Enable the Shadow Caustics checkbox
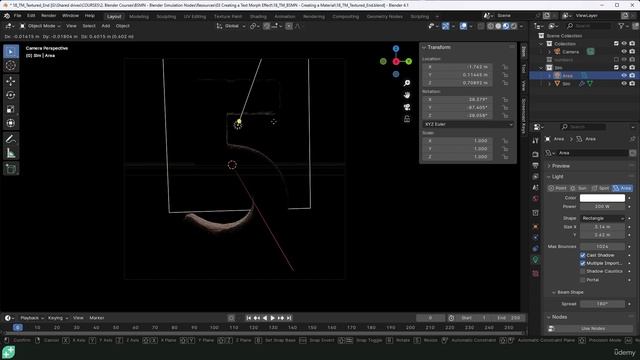The width and height of the screenshot is (640, 360). (x=582, y=271)
